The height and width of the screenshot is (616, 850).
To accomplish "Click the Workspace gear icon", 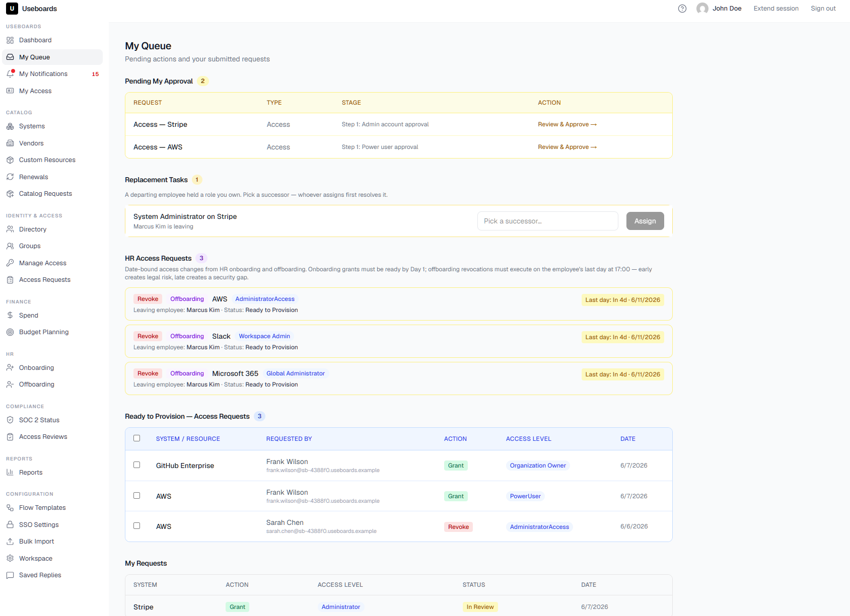I will 10,559.
